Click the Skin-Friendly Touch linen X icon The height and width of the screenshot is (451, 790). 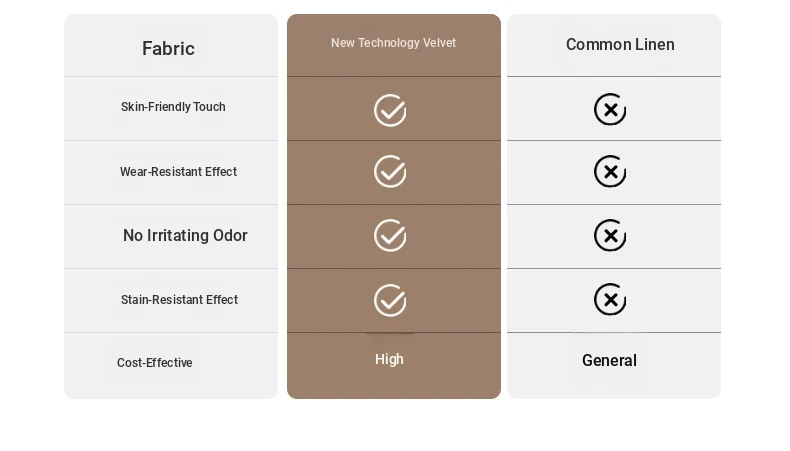click(x=610, y=109)
